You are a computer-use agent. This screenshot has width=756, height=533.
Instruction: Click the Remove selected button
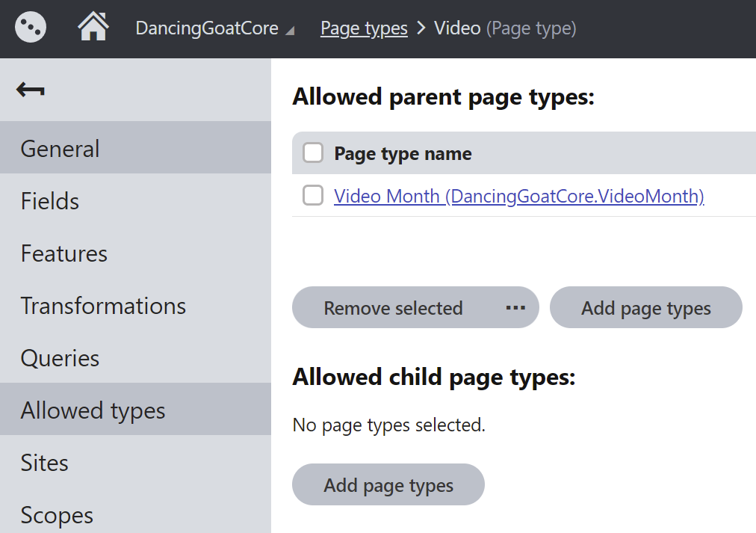393,308
